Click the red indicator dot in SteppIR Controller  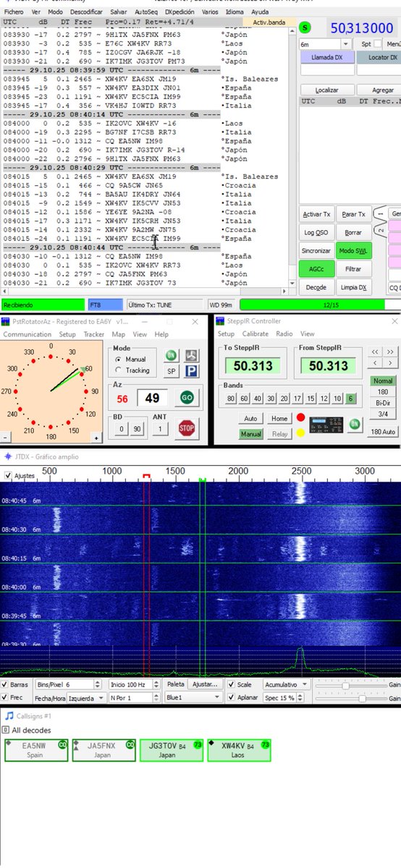(x=300, y=418)
